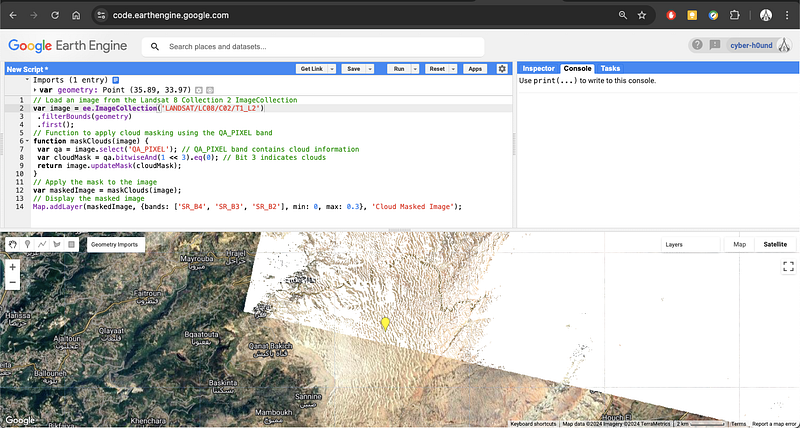View site information icon in address bar
Image resolution: width=800 pixels, height=428 pixels.
tap(101, 15)
